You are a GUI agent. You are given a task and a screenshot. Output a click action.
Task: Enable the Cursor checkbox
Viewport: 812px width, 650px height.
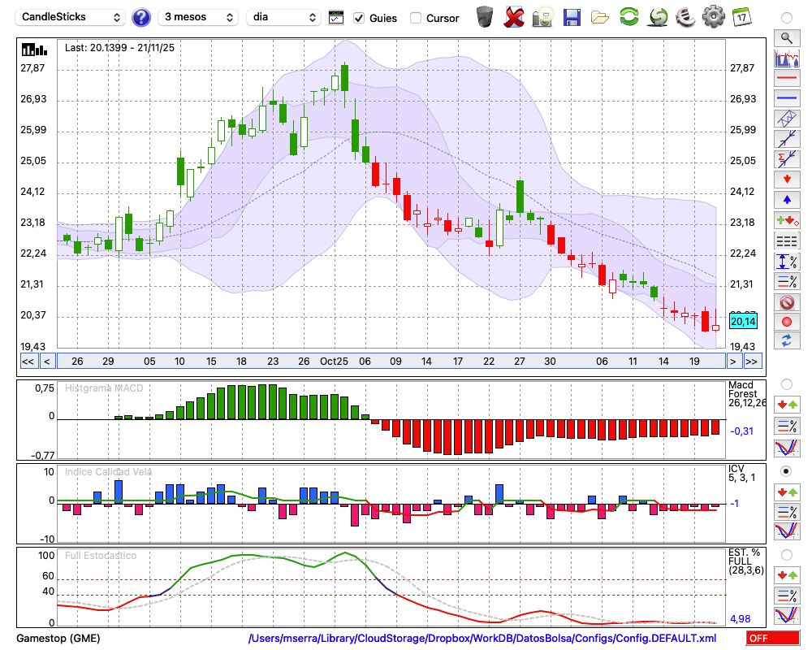point(416,18)
